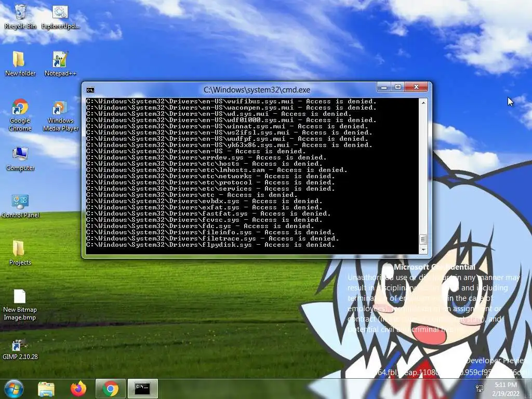
Task: Select the New Bitmap Image.bmp file
Action: [20, 304]
